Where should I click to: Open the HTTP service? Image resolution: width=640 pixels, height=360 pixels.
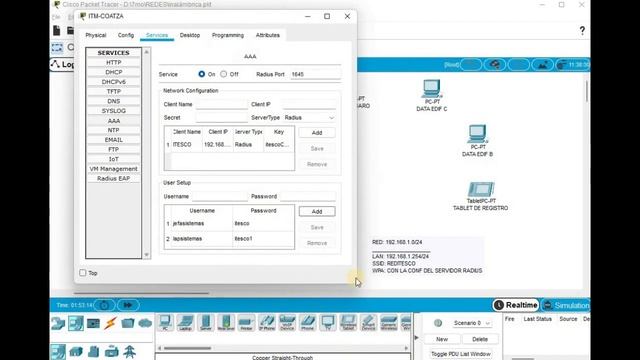coord(113,62)
